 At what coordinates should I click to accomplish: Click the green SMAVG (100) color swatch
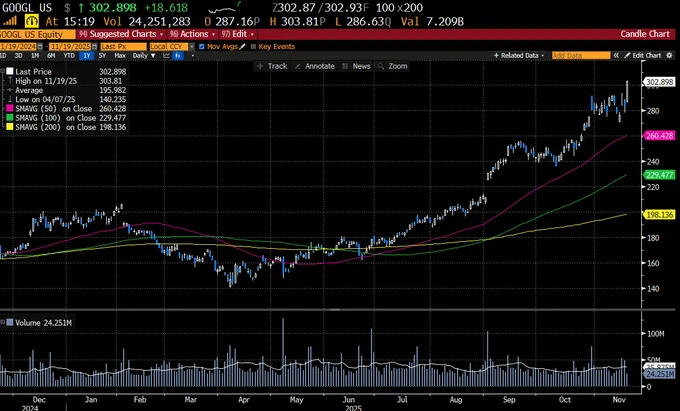pos(10,118)
